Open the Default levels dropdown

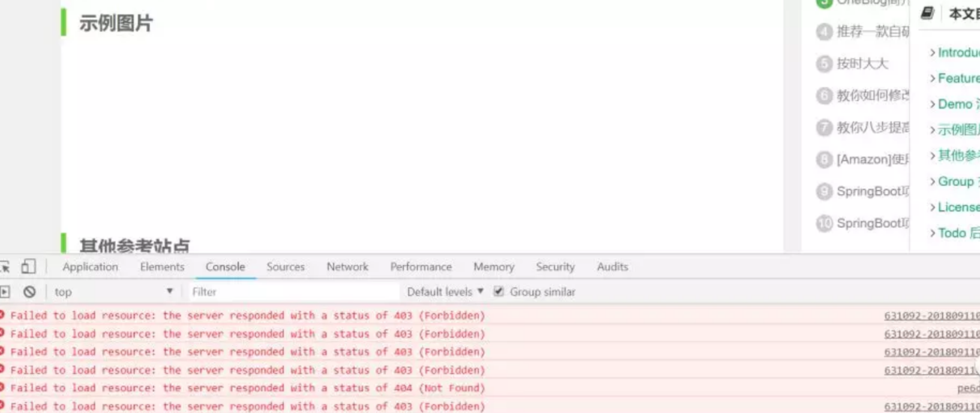[445, 292]
